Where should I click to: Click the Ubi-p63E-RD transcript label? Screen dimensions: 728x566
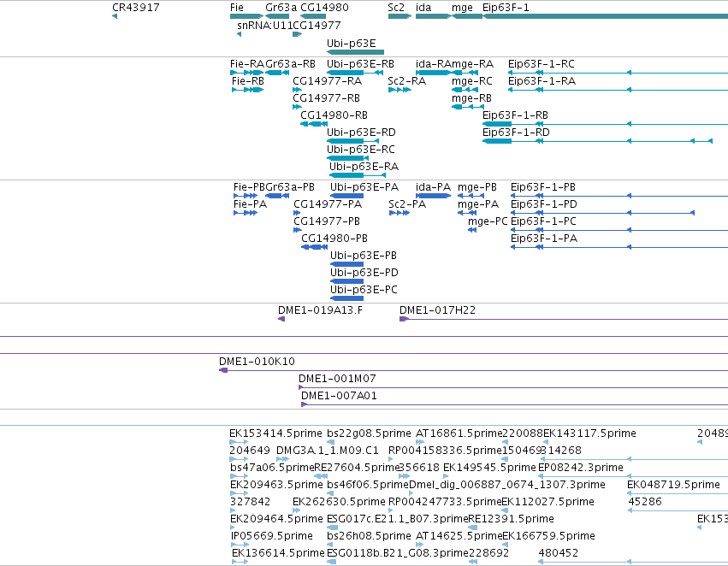pyautogui.click(x=361, y=133)
